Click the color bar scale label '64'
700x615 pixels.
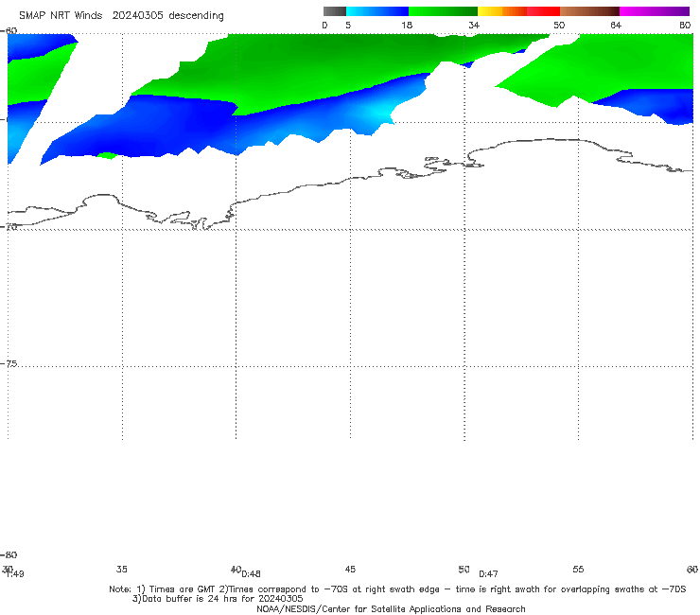click(x=616, y=26)
